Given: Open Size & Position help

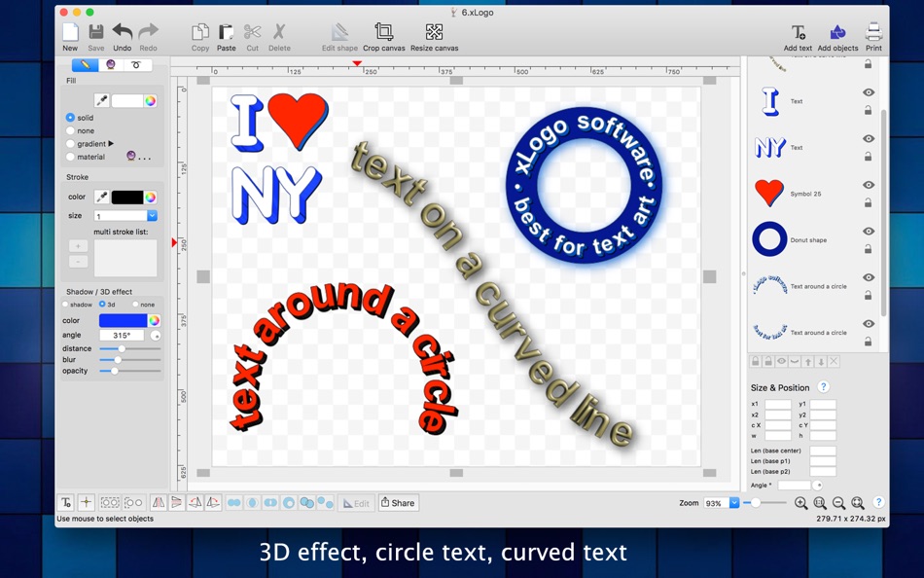Looking at the screenshot, I should (x=823, y=387).
